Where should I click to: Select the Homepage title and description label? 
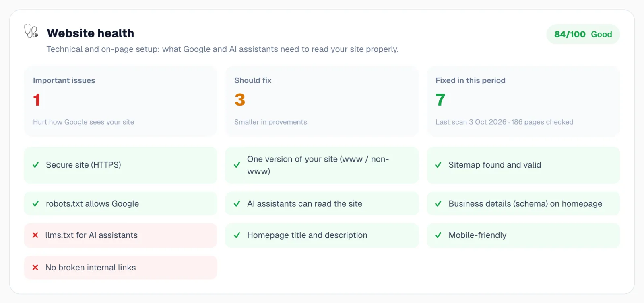pos(307,235)
